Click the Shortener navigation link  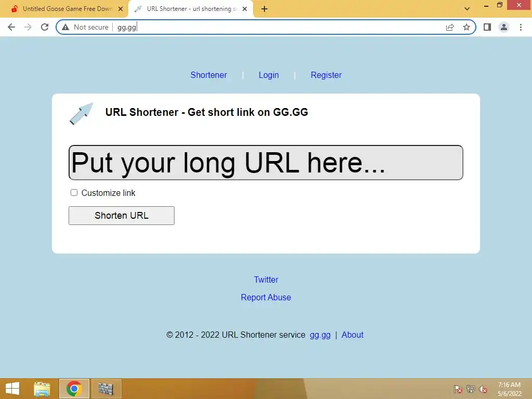click(x=209, y=75)
